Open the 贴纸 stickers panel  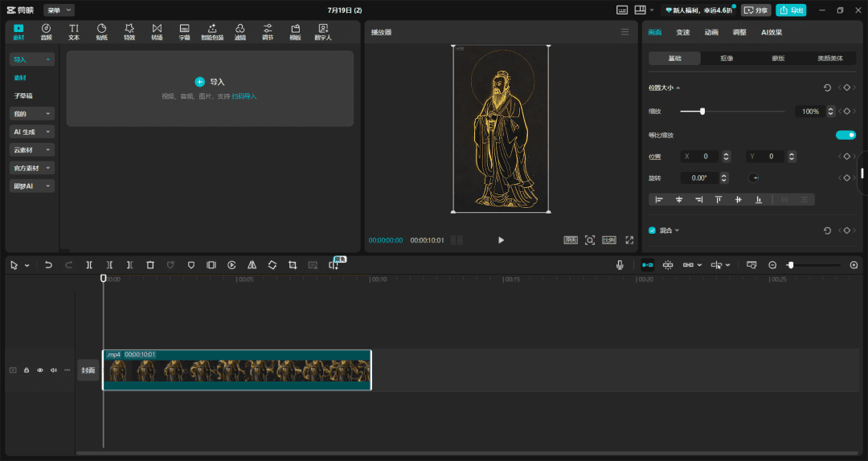(x=101, y=32)
